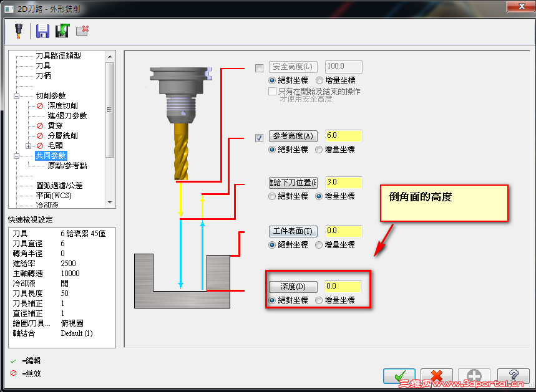Viewport: 536px width, 392px height.
Task: Click 主軸轉速 value 10000
Action: click(x=70, y=274)
